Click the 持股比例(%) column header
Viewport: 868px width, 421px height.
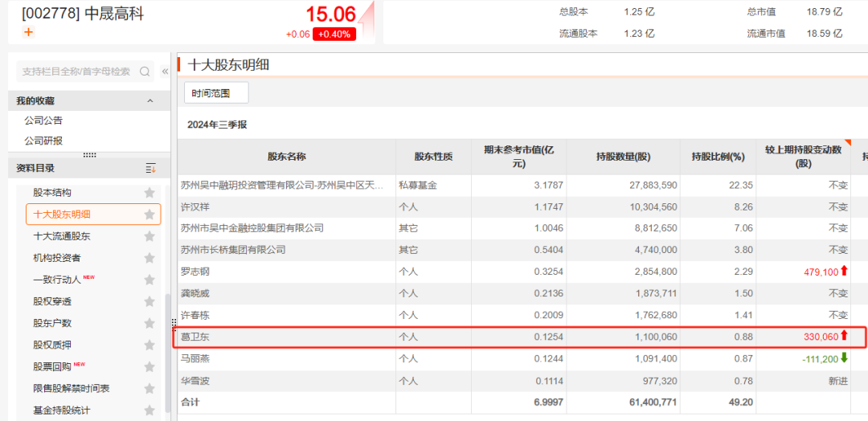(718, 157)
